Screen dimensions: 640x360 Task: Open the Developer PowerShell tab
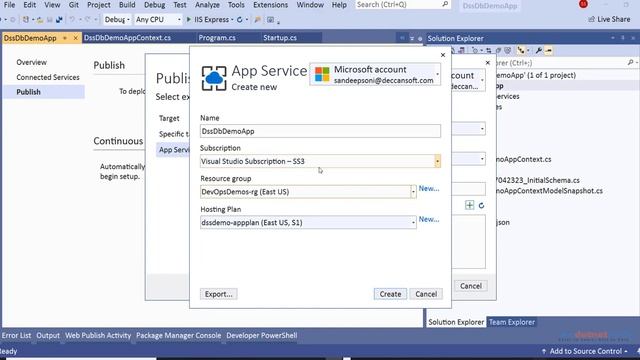coord(262,336)
